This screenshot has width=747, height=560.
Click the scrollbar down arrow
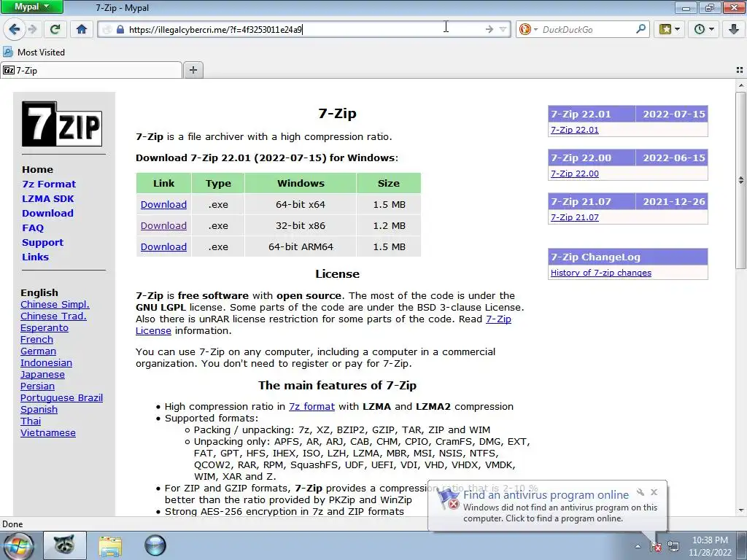pyautogui.click(x=741, y=510)
